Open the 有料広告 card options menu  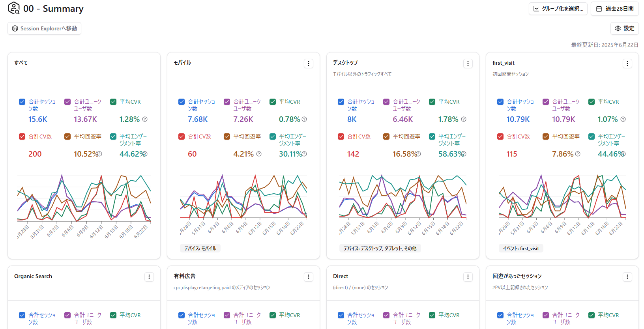pyautogui.click(x=309, y=277)
